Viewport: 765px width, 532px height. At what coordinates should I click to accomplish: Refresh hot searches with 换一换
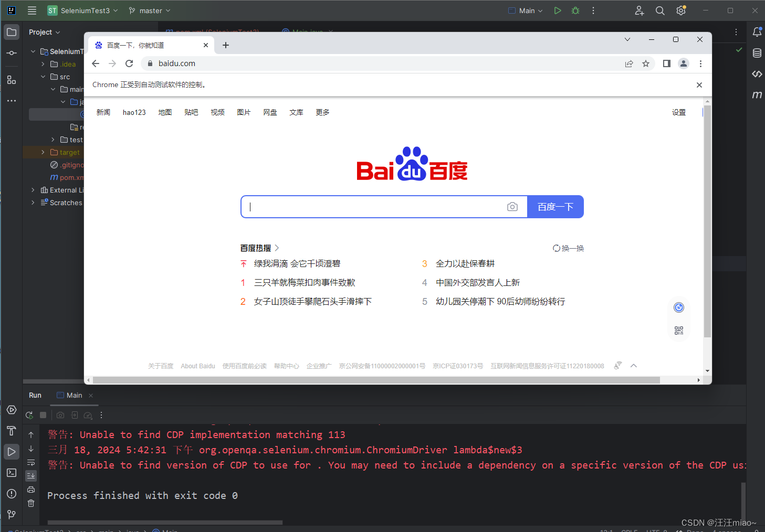569,248
